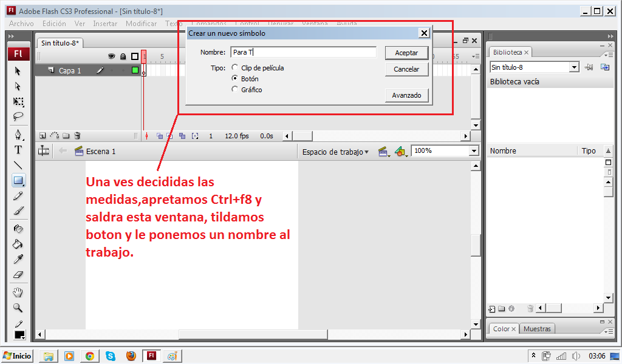Toggle Capa 1 green outline square

coord(135,70)
